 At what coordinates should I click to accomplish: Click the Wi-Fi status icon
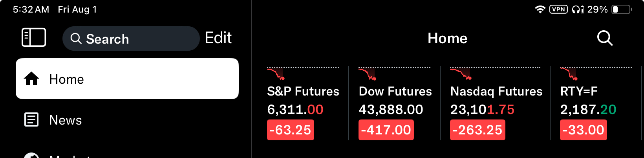pos(540,9)
